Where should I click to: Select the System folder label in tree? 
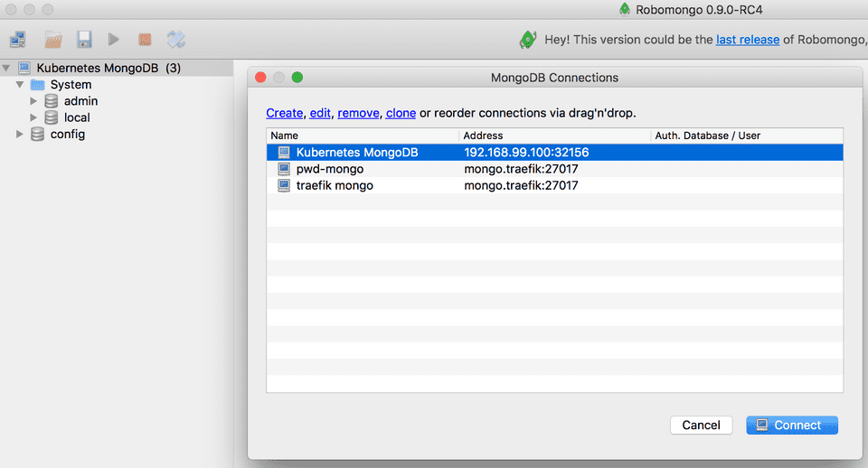click(x=71, y=85)
